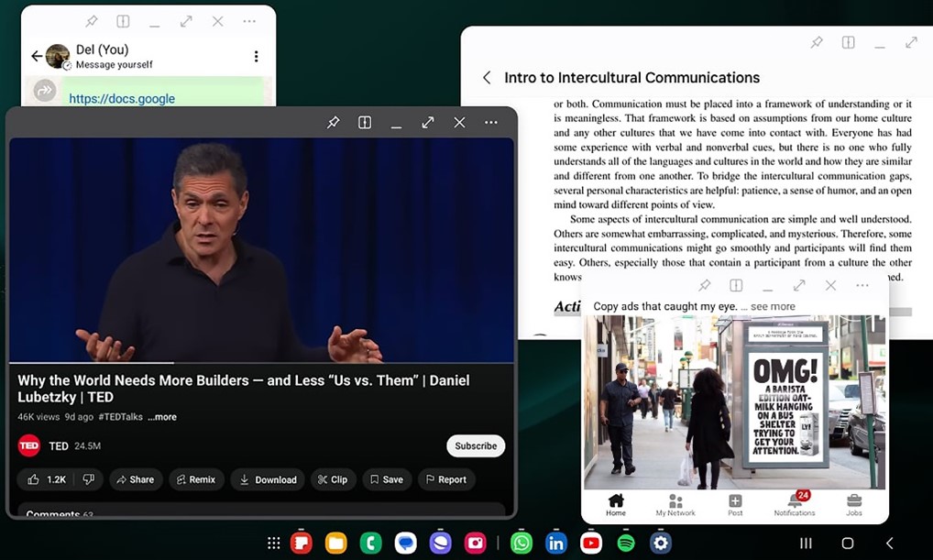The image size is (933, 560).
Task: Snap the LinkedIn window to split view
Action: [736, 286]
